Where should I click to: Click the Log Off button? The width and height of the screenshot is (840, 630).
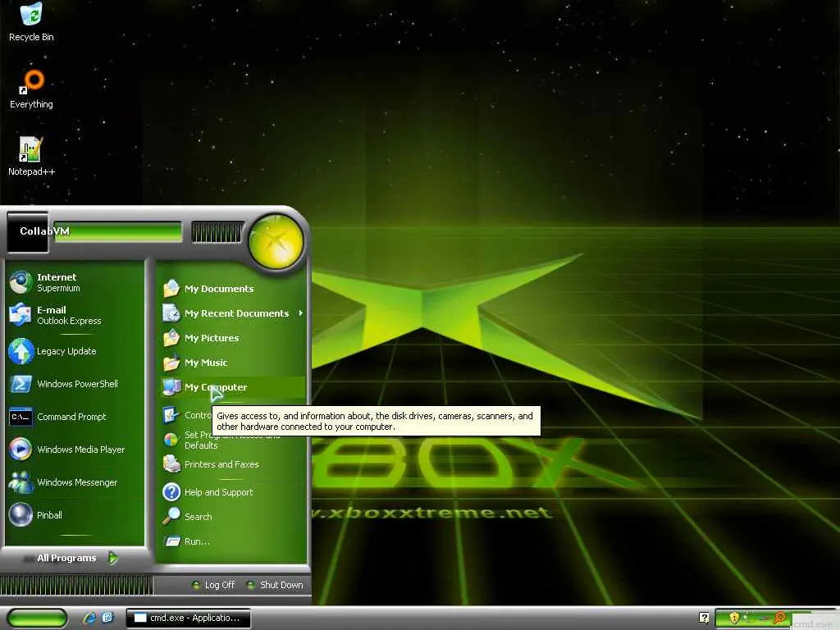213,585
